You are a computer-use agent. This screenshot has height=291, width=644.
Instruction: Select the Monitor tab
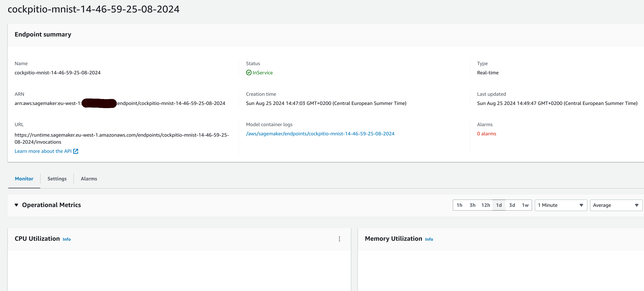(x=24, y=179)
